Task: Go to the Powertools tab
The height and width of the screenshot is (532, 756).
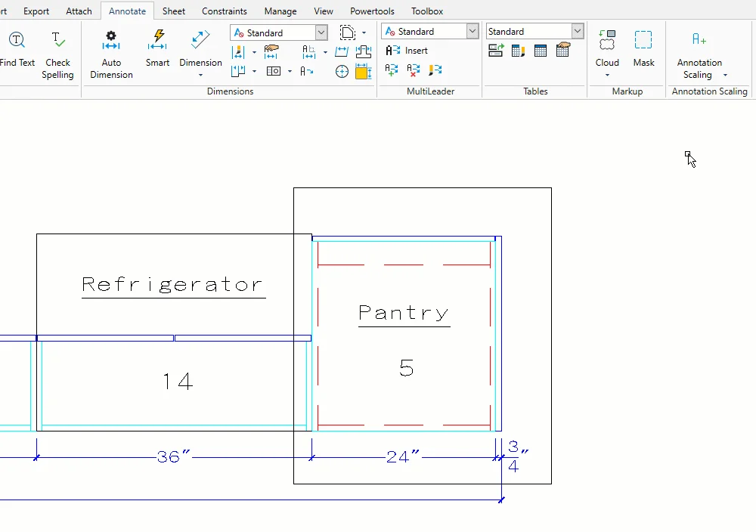Action: (372, 11)
